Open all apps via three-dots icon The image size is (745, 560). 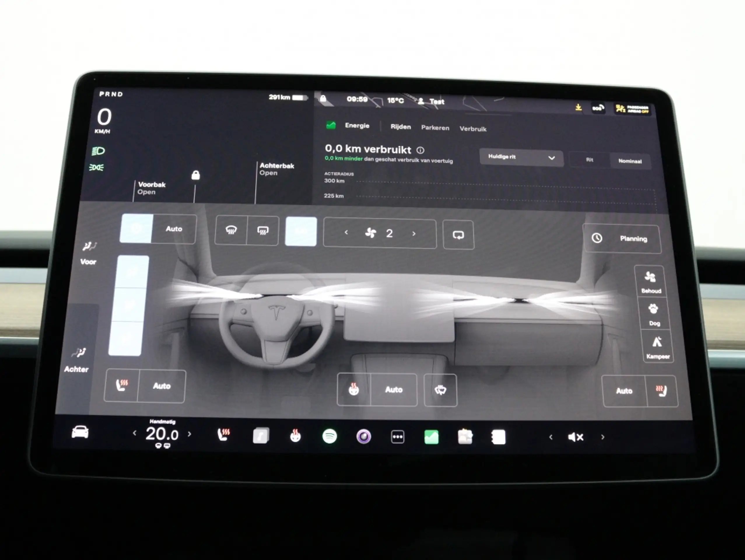tap(398, 437)
